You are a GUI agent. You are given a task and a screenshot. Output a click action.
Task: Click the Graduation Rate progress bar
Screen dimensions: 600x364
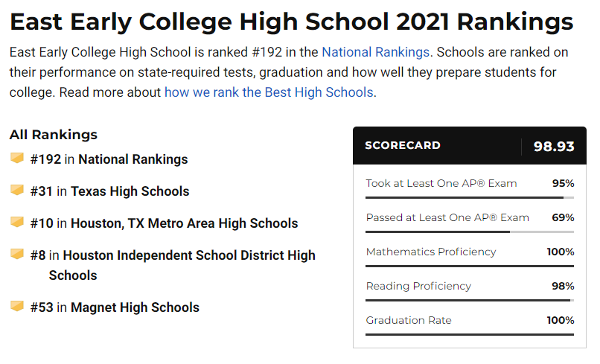[x=470, y=334]
